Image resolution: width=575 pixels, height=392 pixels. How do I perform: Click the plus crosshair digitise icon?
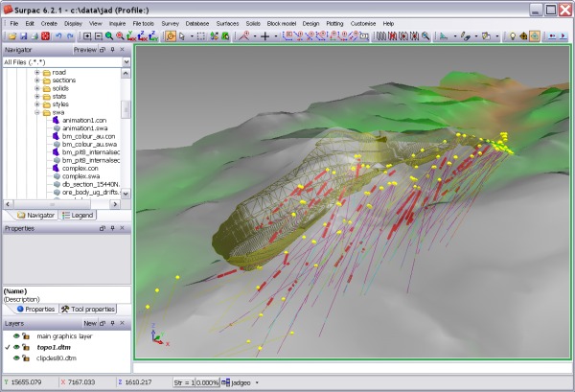click(x=264, y=36)
